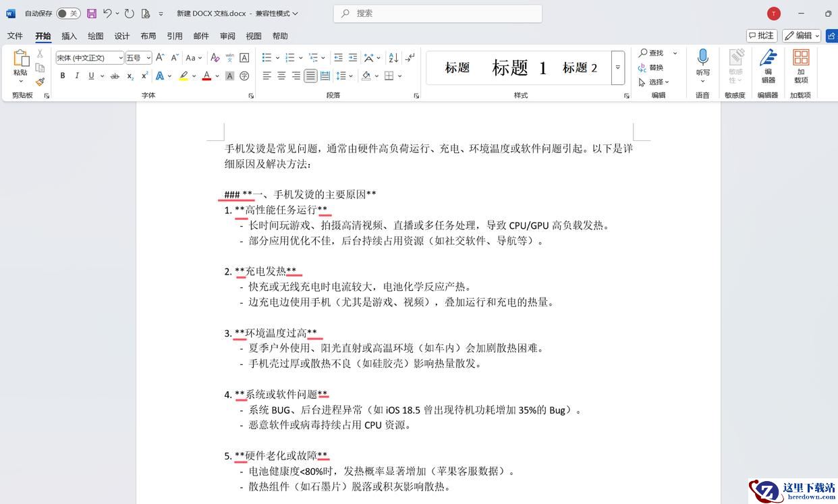This screenshot has width=838, height=504.
Task: Toggle show paragraph marks icon
Action: tap(410, 58)
